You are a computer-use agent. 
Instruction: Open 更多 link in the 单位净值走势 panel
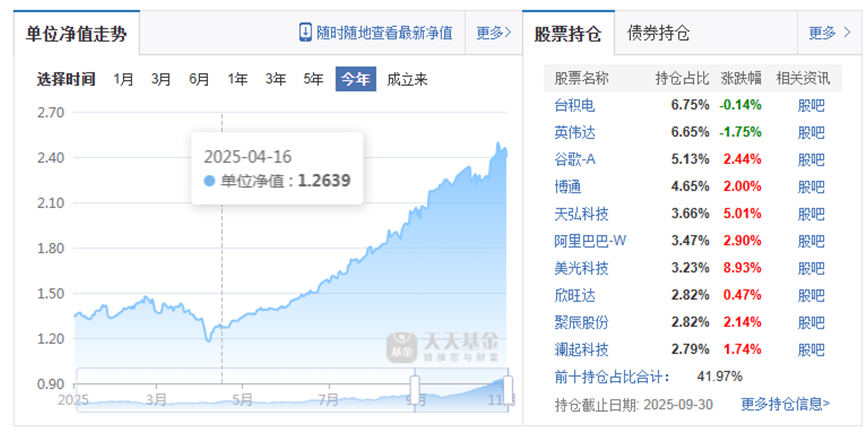(x=494, y=33)
